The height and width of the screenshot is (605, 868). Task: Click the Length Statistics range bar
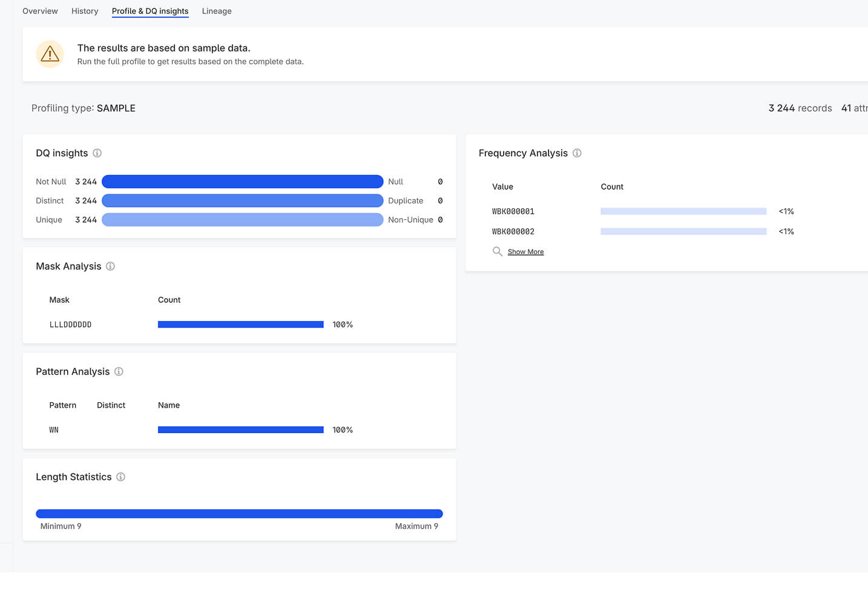coord(239,514)
